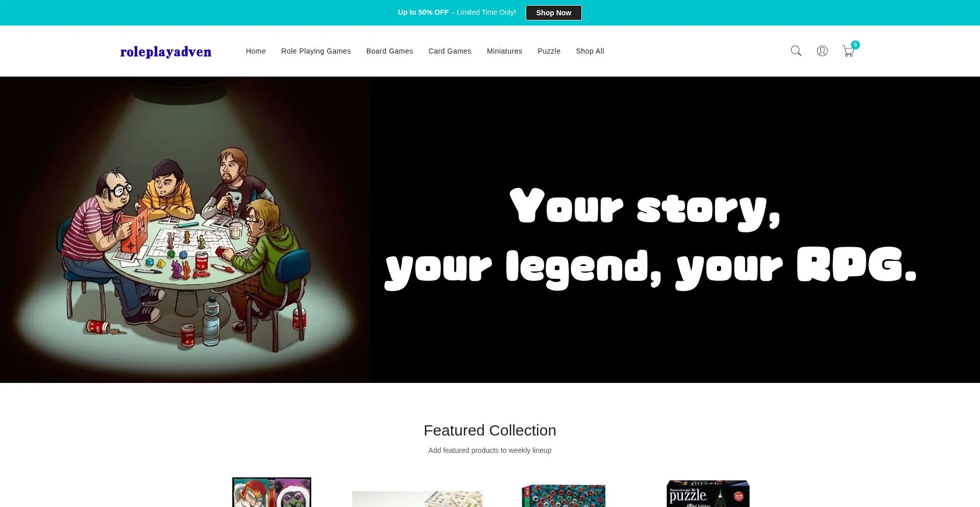Open the colorful eyes puzzle product thumbnail
The width and height of the screenshot is (980, 507).
pos(563,496)
